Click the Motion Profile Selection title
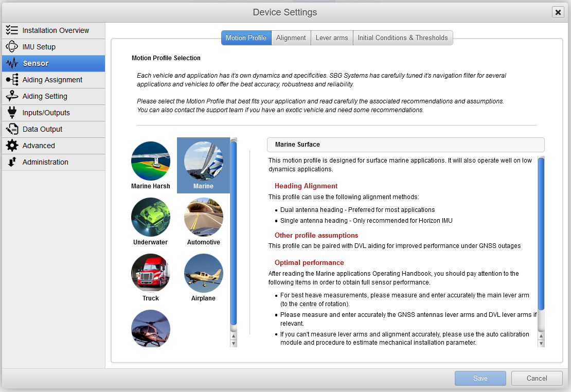Image resolution: width=571 pixels, height=392 pixels. point(166,58)
